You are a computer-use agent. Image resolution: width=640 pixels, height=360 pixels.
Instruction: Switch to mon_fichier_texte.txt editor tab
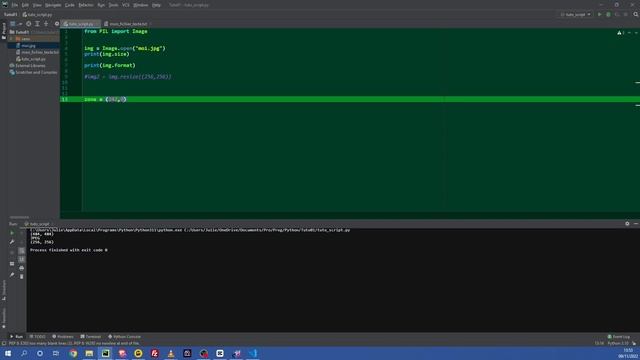pos(128,24)
